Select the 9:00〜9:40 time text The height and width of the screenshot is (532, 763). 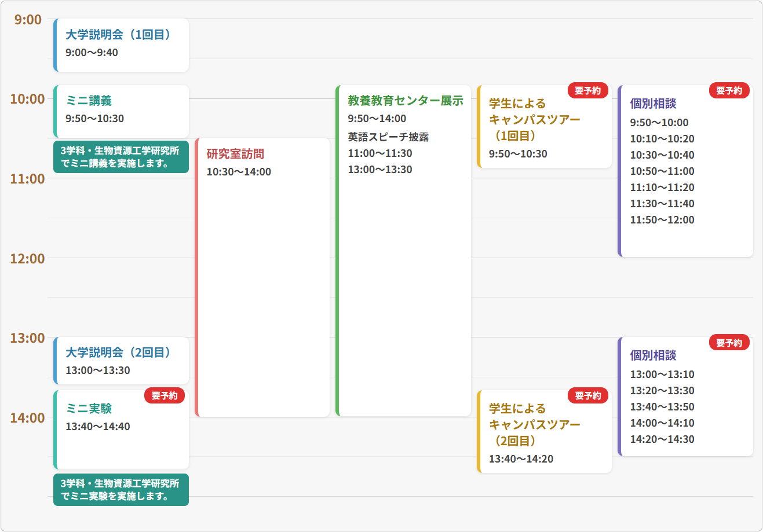click(92, 53)
